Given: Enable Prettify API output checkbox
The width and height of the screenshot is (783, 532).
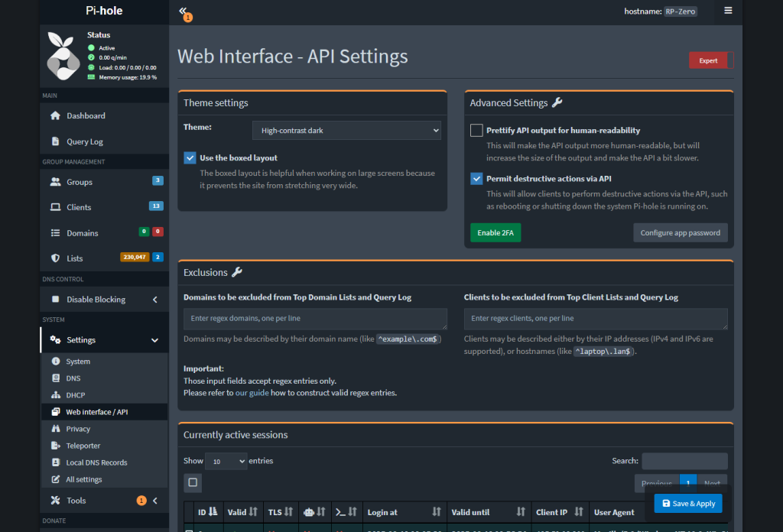Looking at the screenshot, I should pos(476,131).
